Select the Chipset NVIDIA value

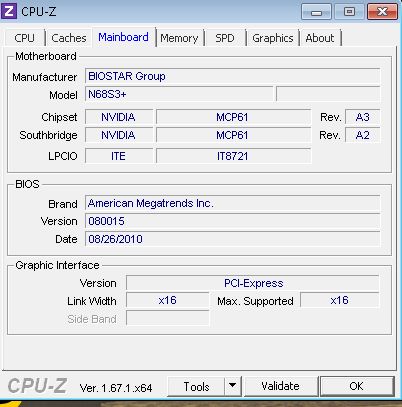coord(119,117)
